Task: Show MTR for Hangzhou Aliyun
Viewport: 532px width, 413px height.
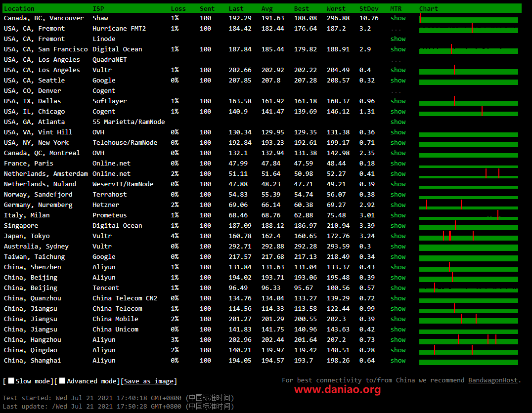Action: tap(398, 340)
